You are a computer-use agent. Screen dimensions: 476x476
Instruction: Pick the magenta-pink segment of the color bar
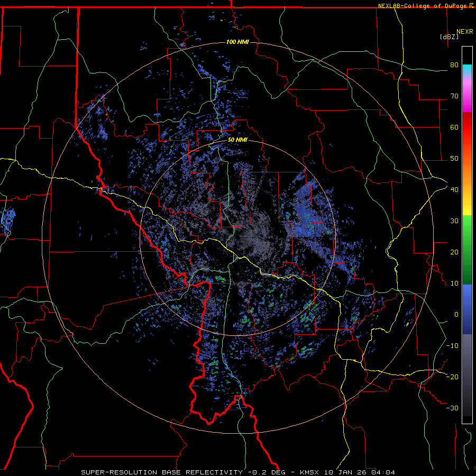(x=467, y=96)
